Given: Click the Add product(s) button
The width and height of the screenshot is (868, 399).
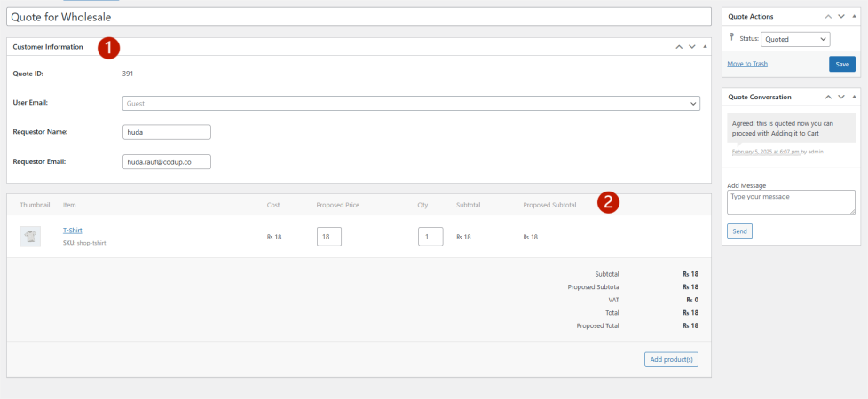Looking at the screenshot, I should point(672,360).
